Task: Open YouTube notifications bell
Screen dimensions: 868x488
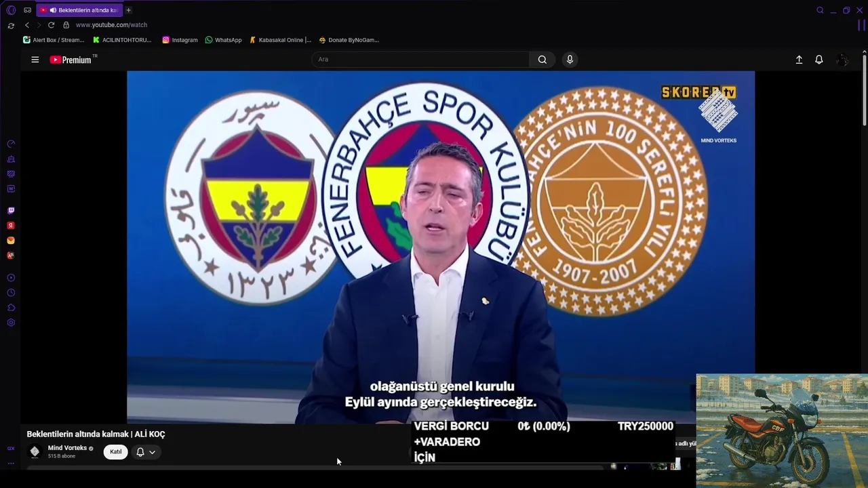Action: click(819, 60)
